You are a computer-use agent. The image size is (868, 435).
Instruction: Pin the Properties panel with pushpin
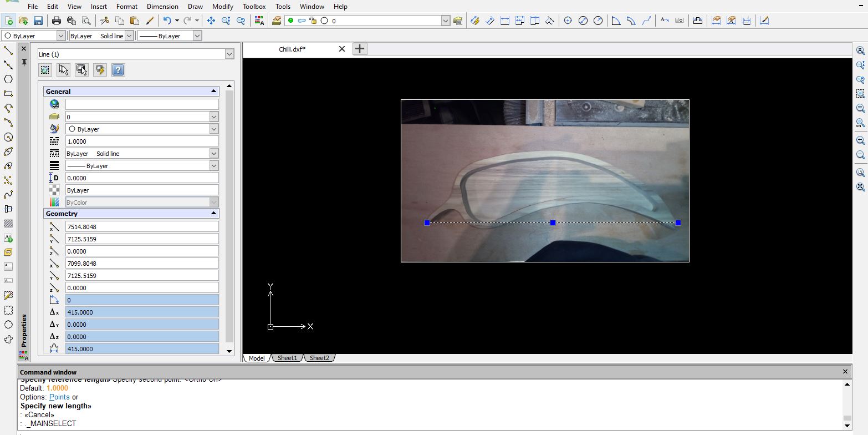click(24, 62)
